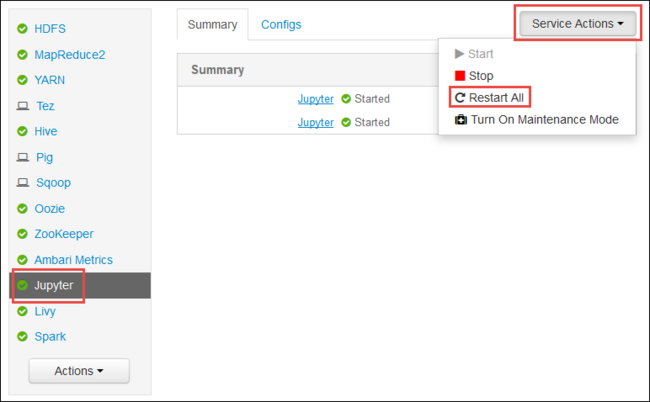Click the green check icon beside Oozie
Image resolution: width=650 pixels, height=402 pixels.
22,209
